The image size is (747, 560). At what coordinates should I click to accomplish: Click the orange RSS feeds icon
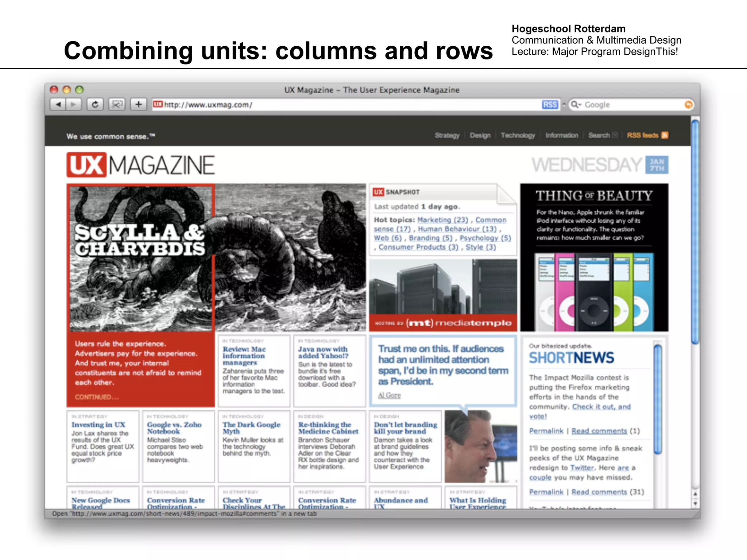tap(665, 135)
